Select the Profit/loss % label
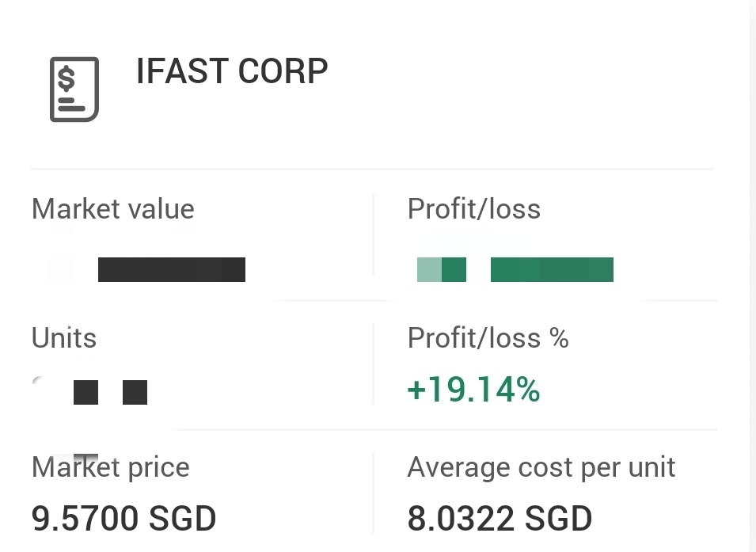 [488, 337]
